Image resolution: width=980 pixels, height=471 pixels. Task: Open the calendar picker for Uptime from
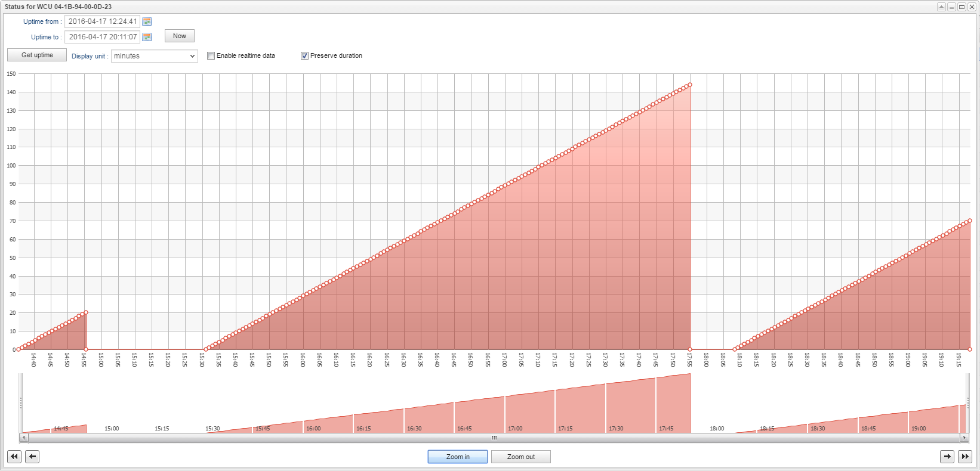coord(147,21)
